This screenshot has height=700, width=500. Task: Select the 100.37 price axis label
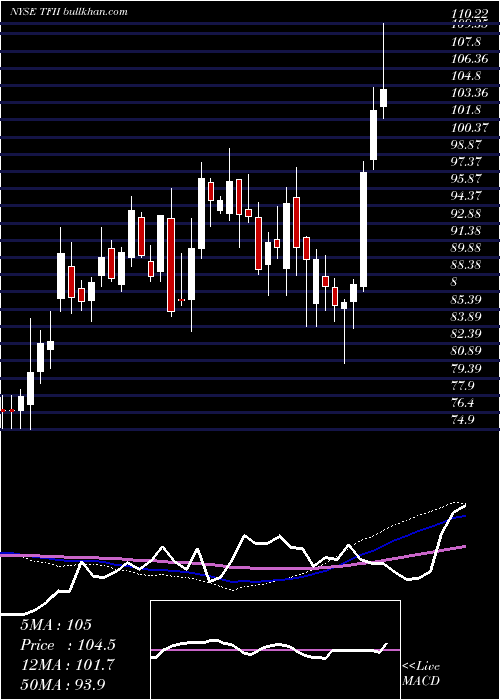tap(469, 128)
